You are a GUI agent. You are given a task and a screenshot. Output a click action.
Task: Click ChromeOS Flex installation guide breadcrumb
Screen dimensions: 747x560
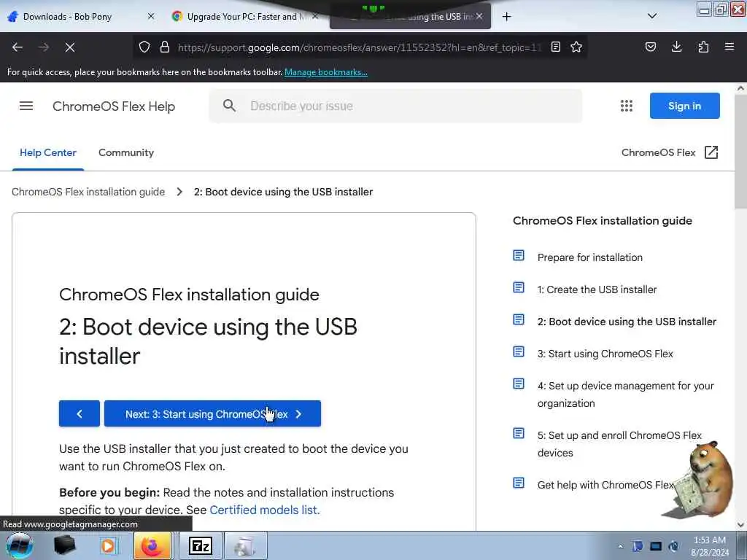(88, 192)
